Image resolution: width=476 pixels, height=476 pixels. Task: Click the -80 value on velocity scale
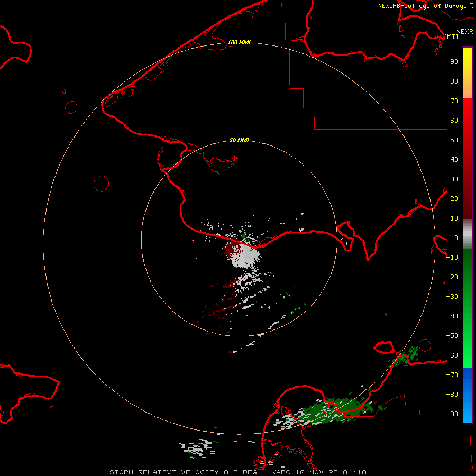pos(452,395)
